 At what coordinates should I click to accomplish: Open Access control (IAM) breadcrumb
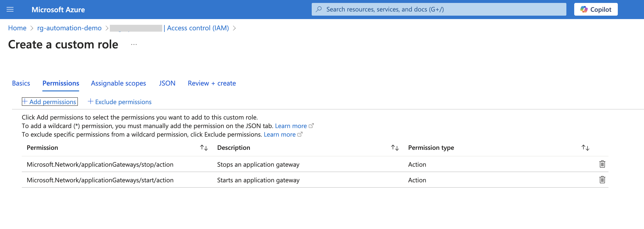pyautogui.click(x=198, y=28)
